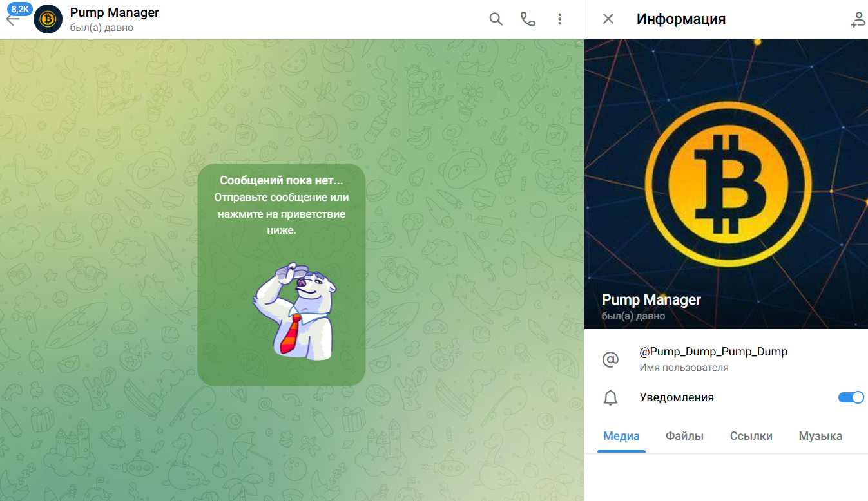
Task: Click the Информация panel heading
Action: 681,19
